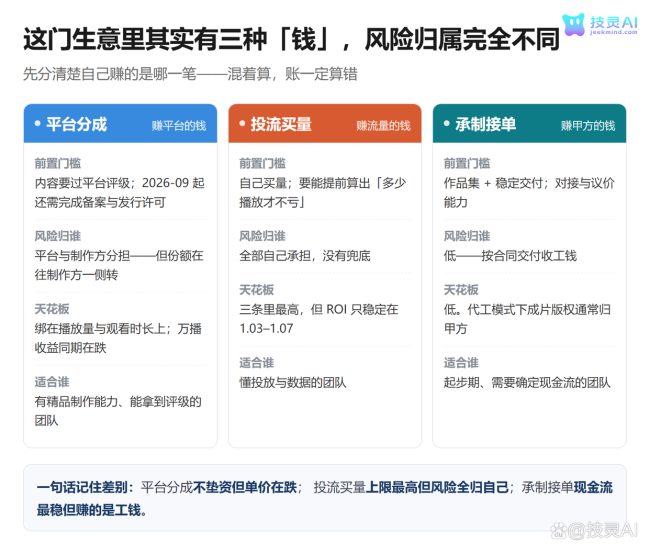Select the headline 这门生意里其实有三种「钱」
Image resolution: width=650 pixels, height=553 pixels.
[176, 40]
